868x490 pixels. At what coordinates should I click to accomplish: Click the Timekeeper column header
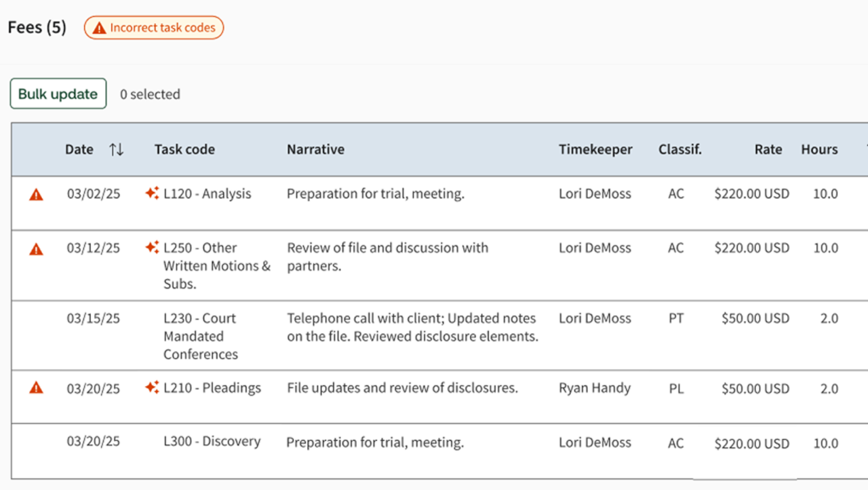coord(595,150)
